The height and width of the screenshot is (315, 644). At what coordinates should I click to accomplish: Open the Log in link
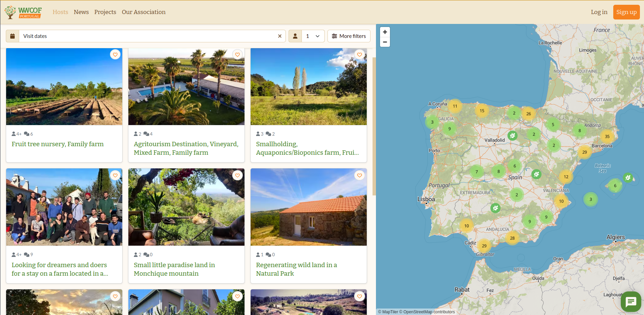click(599, 12)
